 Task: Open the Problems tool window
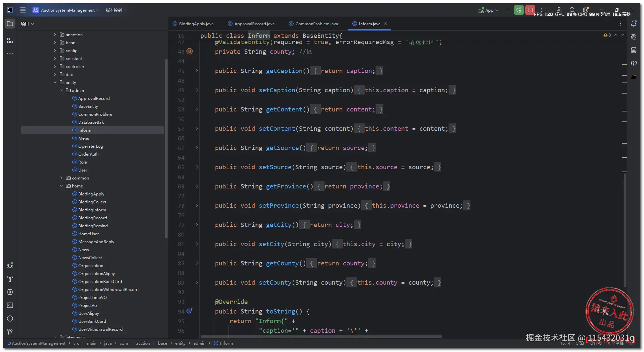click(10, 318)
